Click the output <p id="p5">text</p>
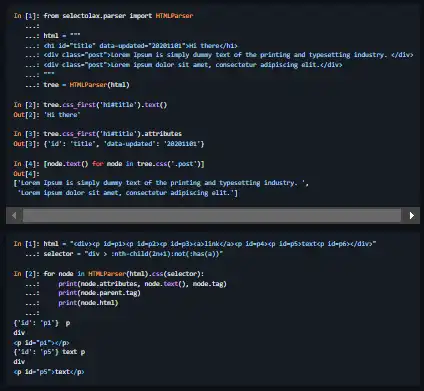This screenshot has height=391, width=424. pyautogui.click(x=49, y=372)
